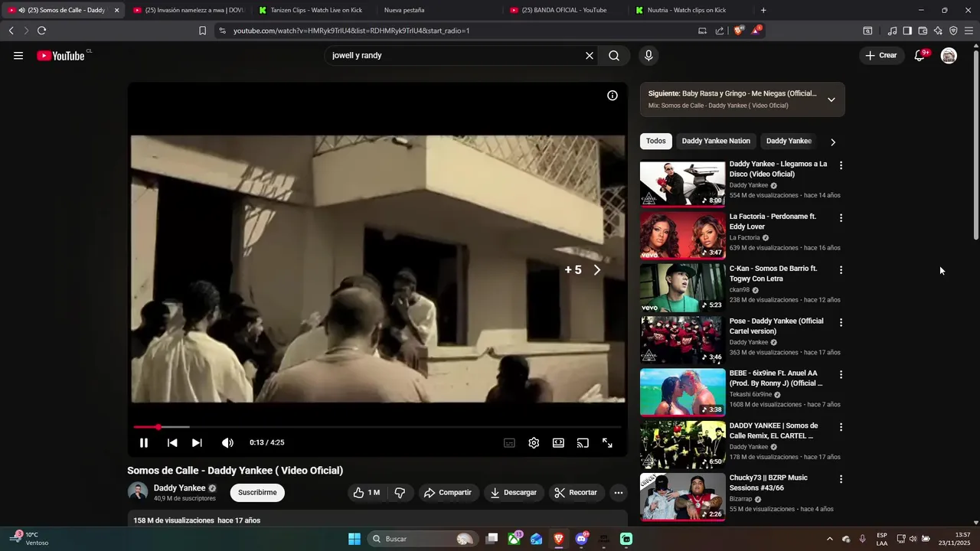The height and width of the screenshot is (551, 980).
Task: Clear the search box text
Action: tap(590, 55)
